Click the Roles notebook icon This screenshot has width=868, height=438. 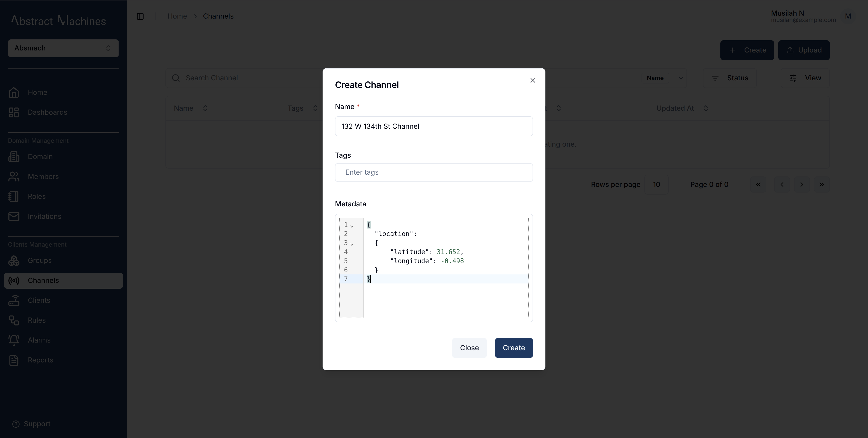click(14, 197)
